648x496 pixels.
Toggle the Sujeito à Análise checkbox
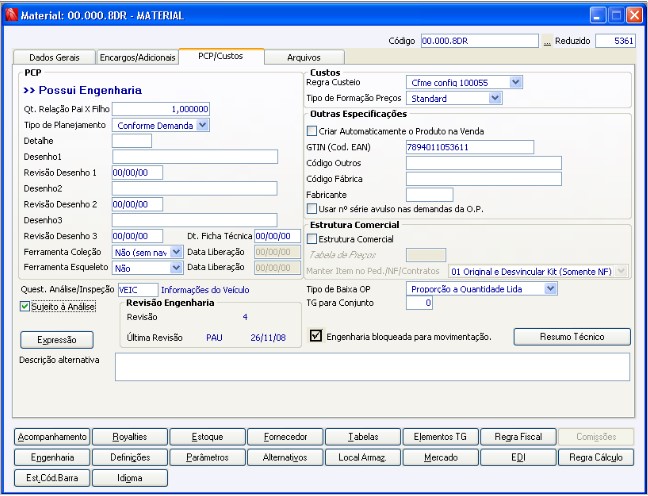[x=26, y=307]
